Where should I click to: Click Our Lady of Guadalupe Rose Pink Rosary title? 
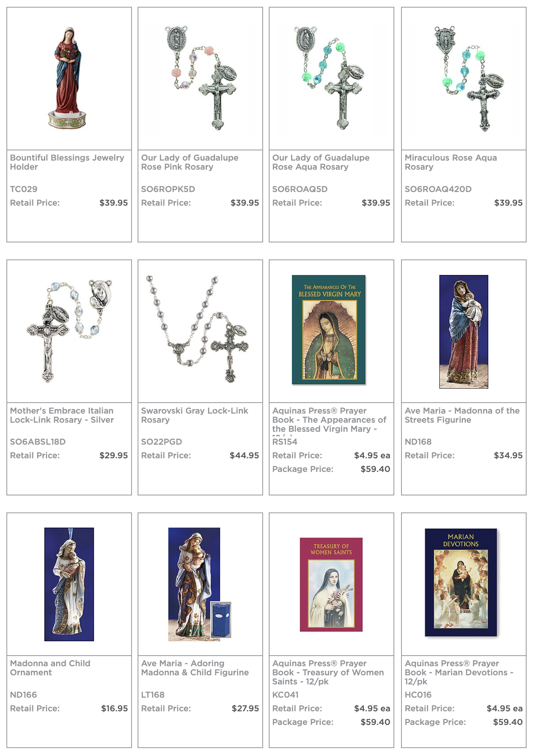190,162
